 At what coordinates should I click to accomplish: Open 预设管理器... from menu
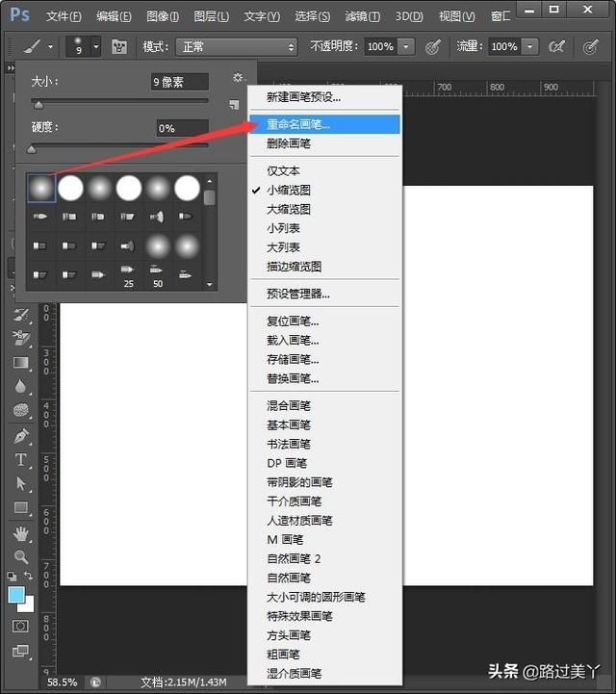tap(324, 294)
